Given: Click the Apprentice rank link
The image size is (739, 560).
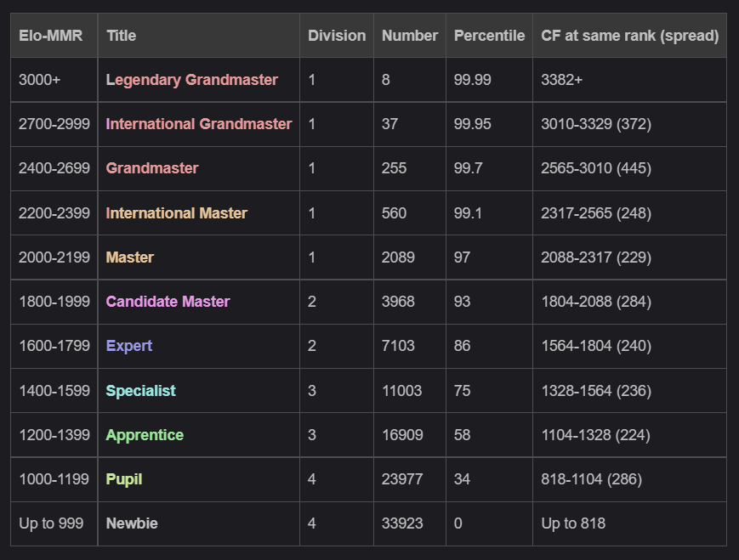Looking at the screenshot, I should tap(144, 434).
